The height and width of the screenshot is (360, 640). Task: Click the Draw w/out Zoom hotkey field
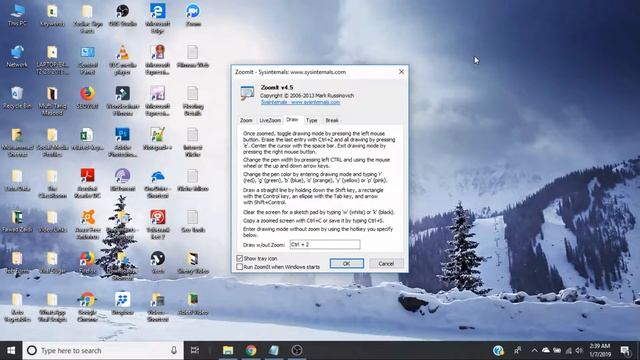tap(325, 244)
